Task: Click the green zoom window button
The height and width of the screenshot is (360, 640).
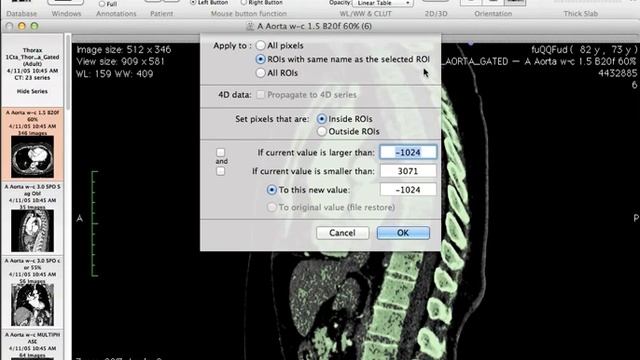Action: pyautogui.click(x=34, y=26)
